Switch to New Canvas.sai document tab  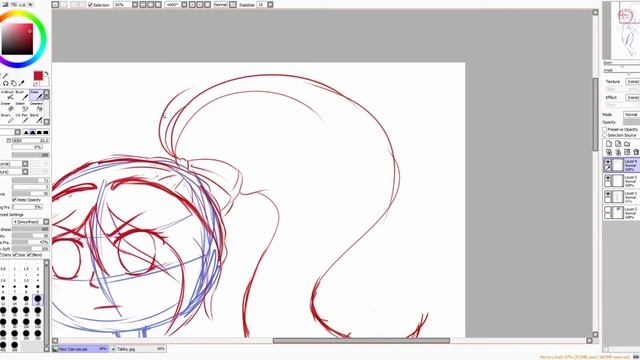tap(80, 349)
